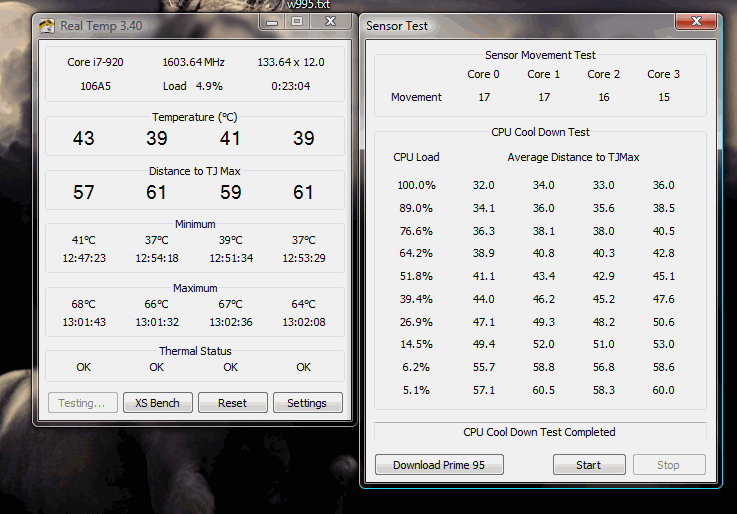
Task: Click the Load 4.9% value
Action: [x=194, y=86]
